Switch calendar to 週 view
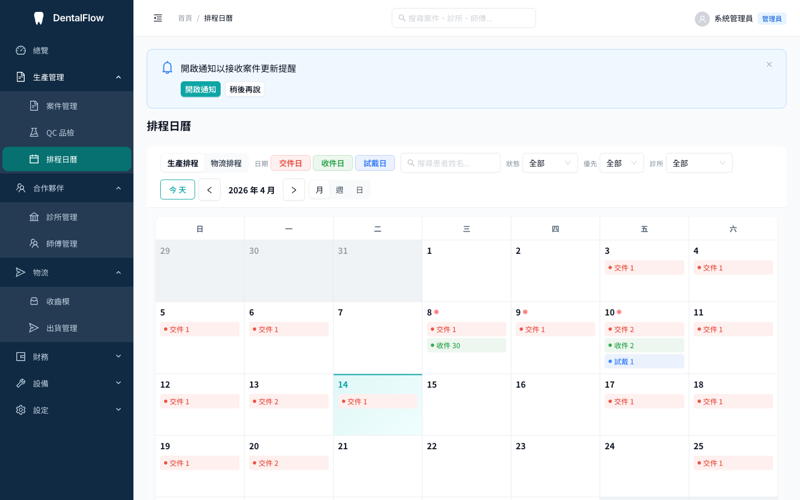Viewport: 800px width, 500px height. (x=339, y=190)
